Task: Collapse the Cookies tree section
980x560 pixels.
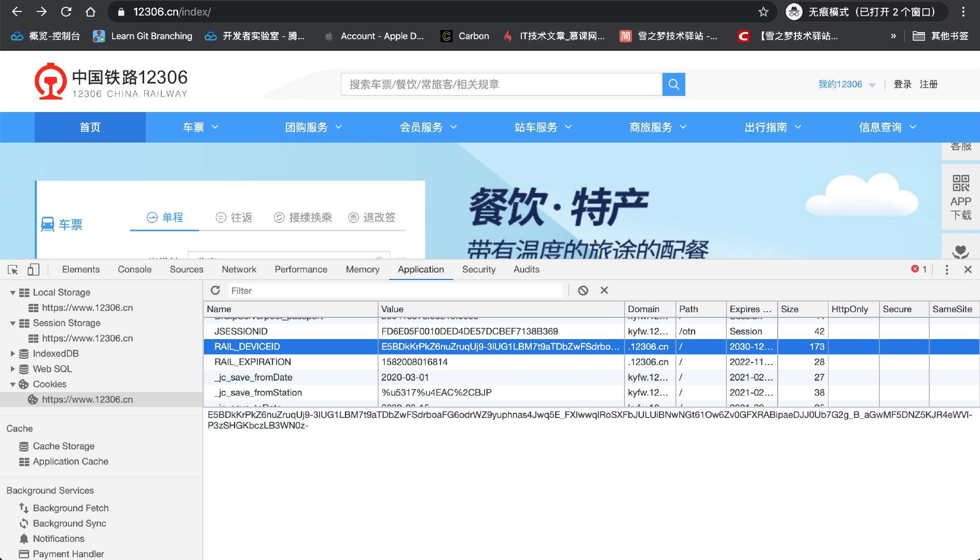Action: pos(13,384)
